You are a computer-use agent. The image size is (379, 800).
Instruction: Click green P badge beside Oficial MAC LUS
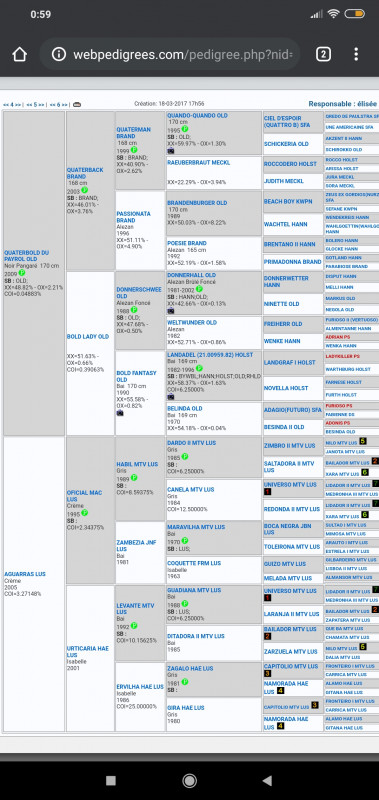[x=84, y=513]
